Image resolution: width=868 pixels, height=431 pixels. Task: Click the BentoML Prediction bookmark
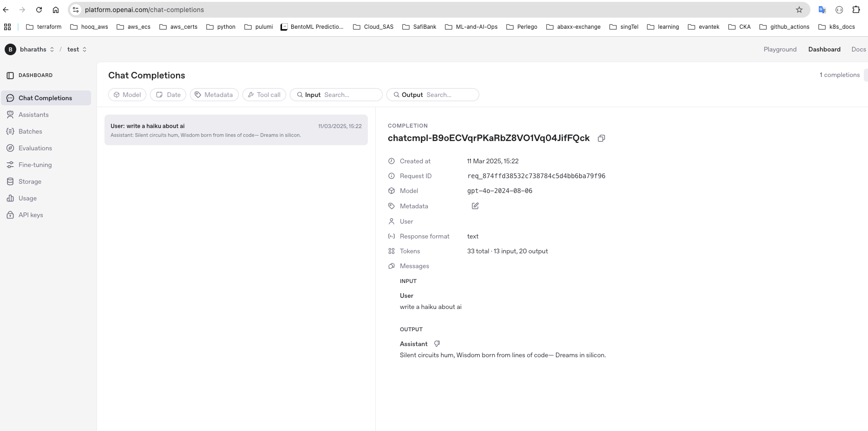click(x=312, y=27)
